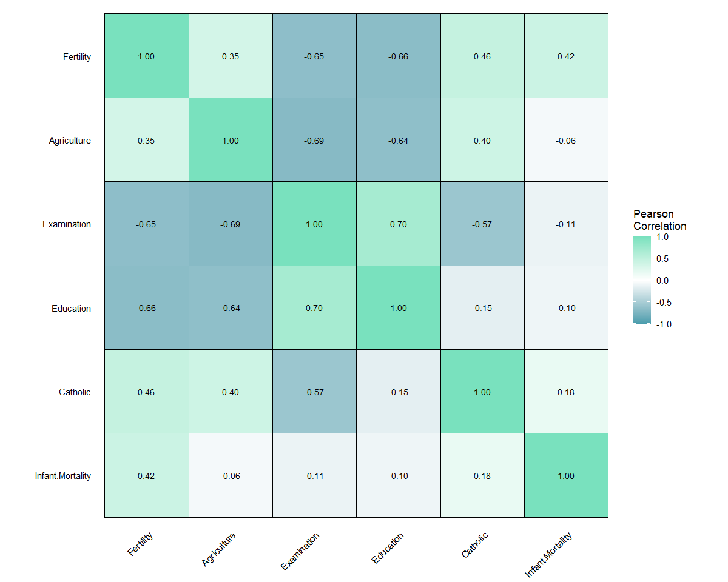The width and height of the screenshot is (728, 582).
Task: Click the Pearson Correlation gradient color bar
Action: (642, 280)
